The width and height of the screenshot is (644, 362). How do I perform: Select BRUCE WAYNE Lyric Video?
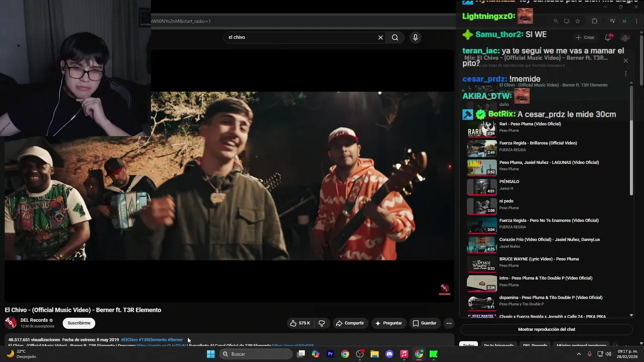546,264
